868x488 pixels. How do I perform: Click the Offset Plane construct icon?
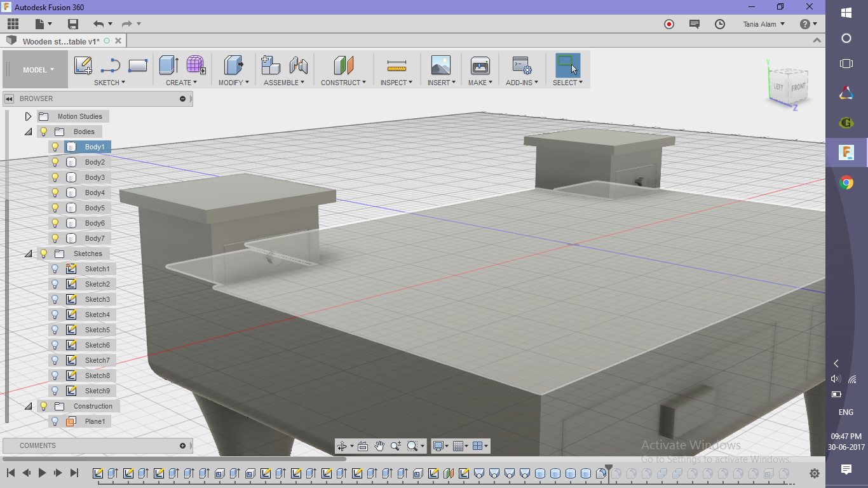click(x=344, y=65)
